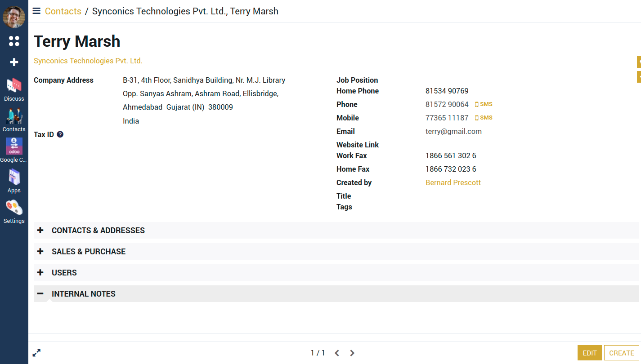Viewport: 641px width, 364px height.
Task: Expand the Contacts & Addresses section
Action: [x=98, y=231]
